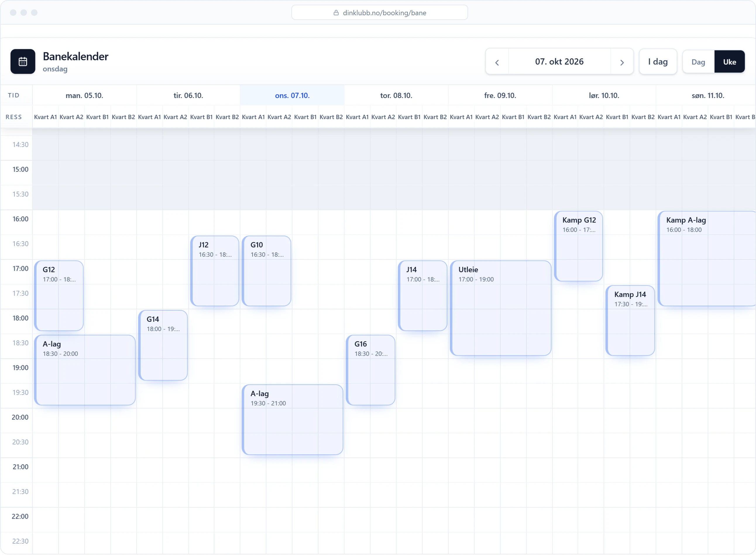Select the tir. 06.10. day header
This screenshot has width=756, height=555.
(x=188, y=95)
